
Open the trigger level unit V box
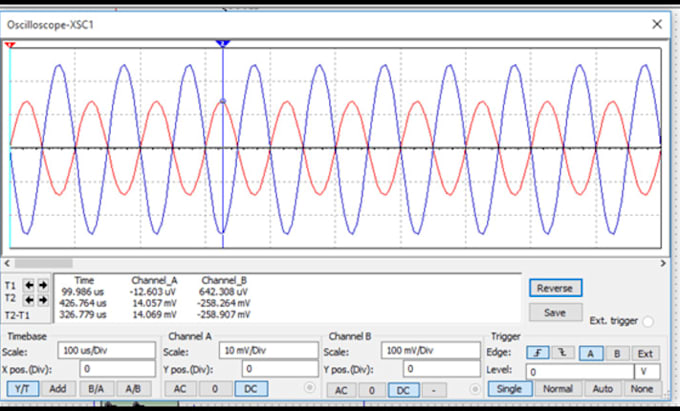647,372
